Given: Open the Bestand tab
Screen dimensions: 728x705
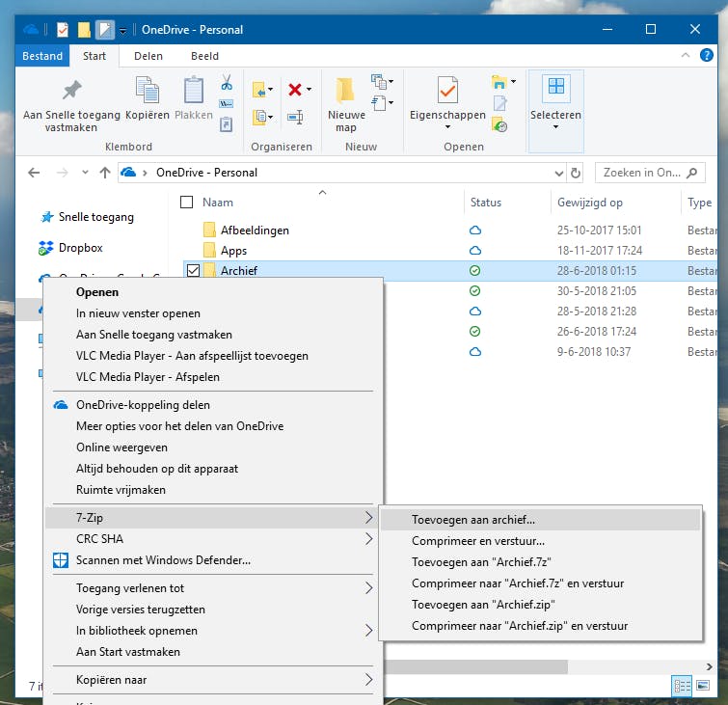Looking at the screenshot, I should [42, 56].
